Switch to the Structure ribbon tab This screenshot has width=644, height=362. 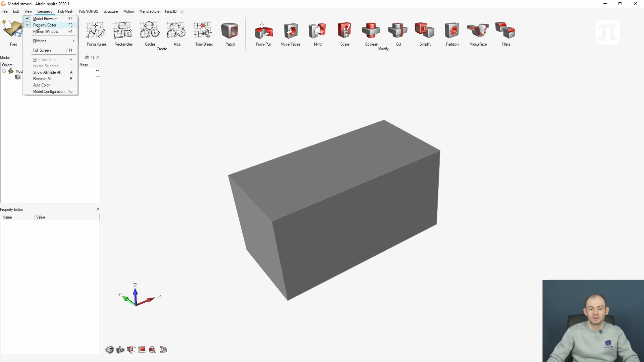(111, 11)
